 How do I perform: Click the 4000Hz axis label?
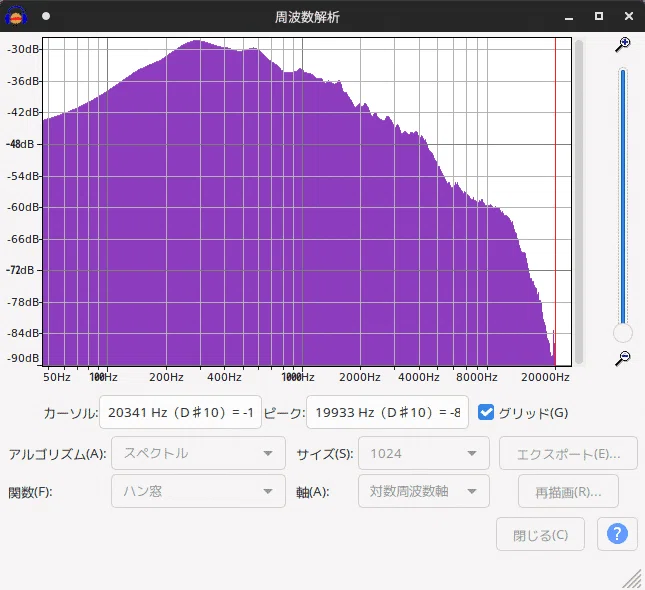click(x=418, y=377)
